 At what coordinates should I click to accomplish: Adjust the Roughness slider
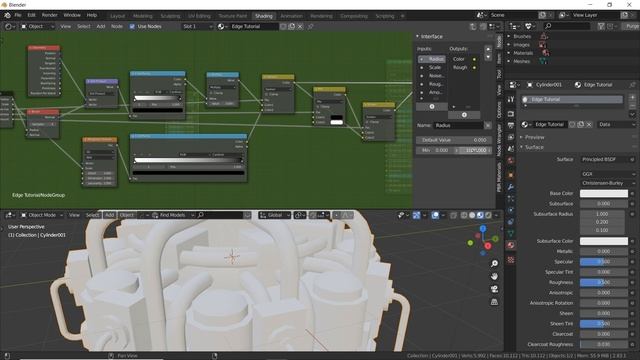[x=604, y=282]
